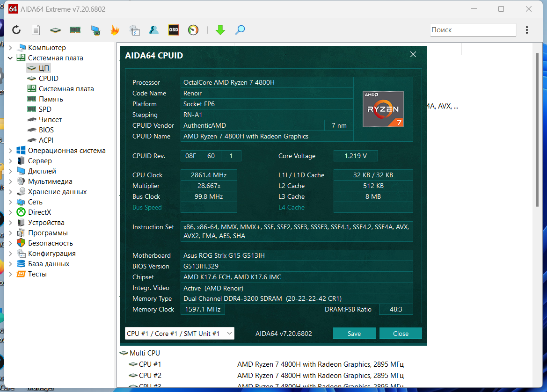Click the magnifier search icon in toolbar
The image size is (547, 392).
click(240, 30)
